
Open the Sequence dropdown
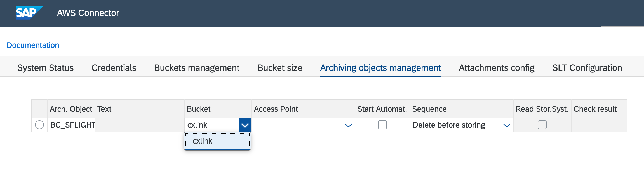click(x=506, y=125)
